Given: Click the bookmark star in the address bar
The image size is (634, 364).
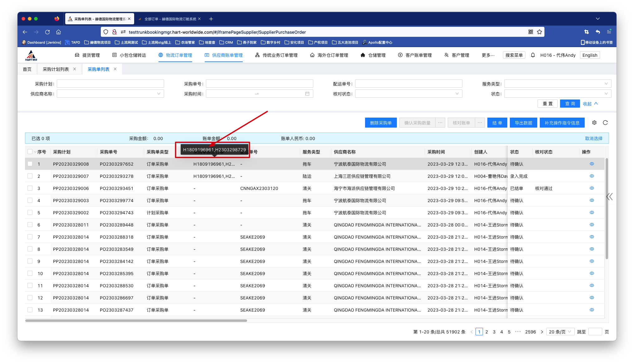Looking at the screenshot, I should tap(539, 32).
